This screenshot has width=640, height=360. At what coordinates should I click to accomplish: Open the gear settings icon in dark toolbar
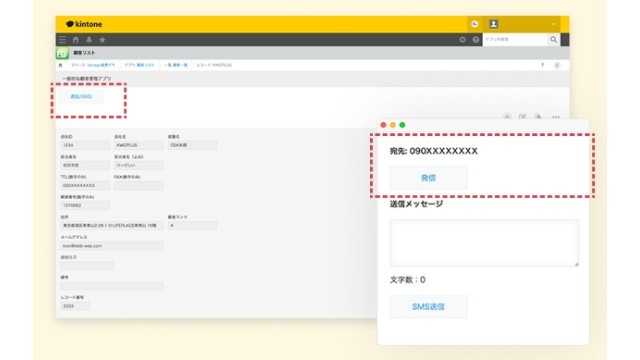[x=462, y=40]
